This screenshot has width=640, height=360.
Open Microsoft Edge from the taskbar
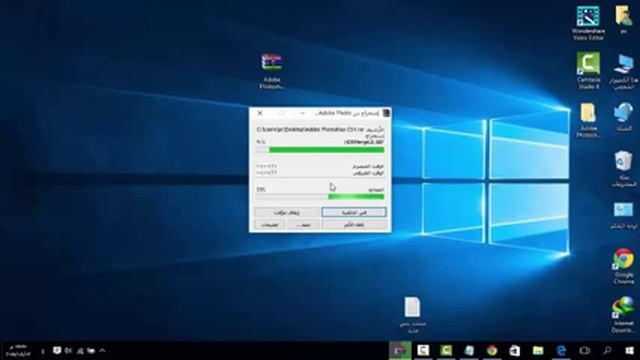(562, 351)
